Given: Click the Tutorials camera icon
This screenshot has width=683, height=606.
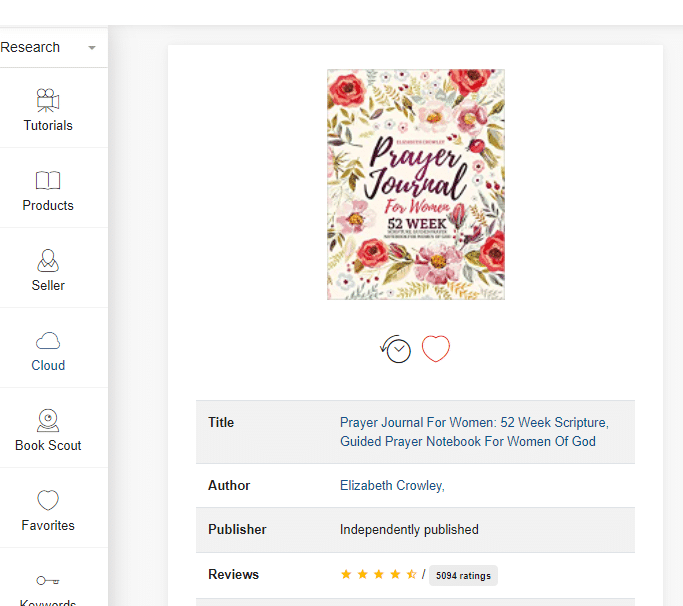Looking at the screenshot, I should pos(48,100).
